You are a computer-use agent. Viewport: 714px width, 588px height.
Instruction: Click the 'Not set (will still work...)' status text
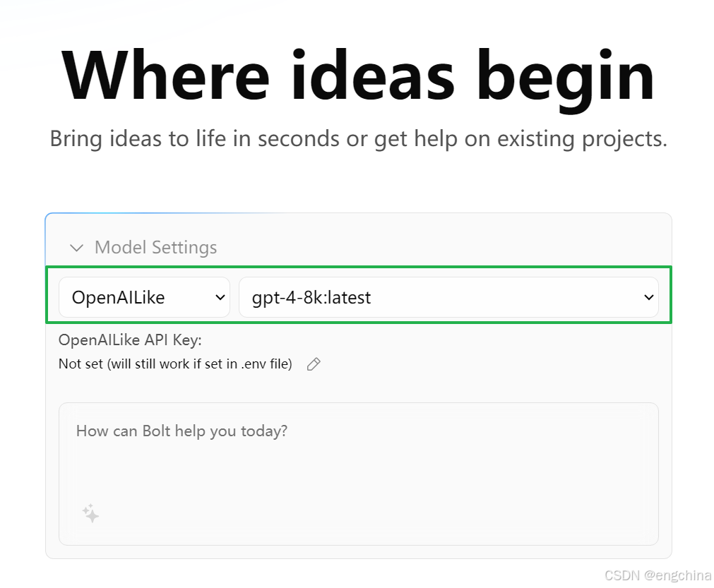coord(175,364)
